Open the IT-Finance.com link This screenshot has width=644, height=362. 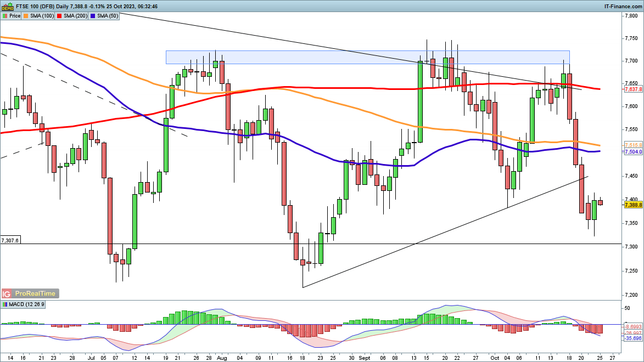tap(621, 5)
